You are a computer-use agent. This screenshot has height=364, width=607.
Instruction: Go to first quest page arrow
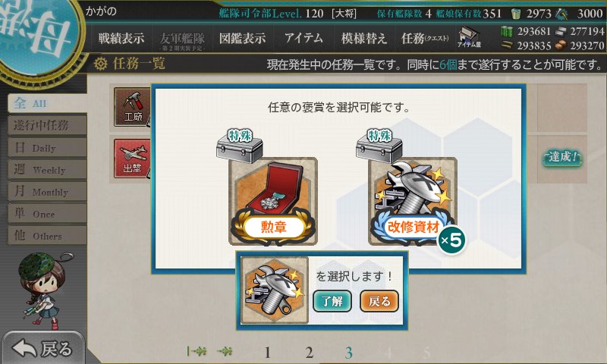pos(197,351)
